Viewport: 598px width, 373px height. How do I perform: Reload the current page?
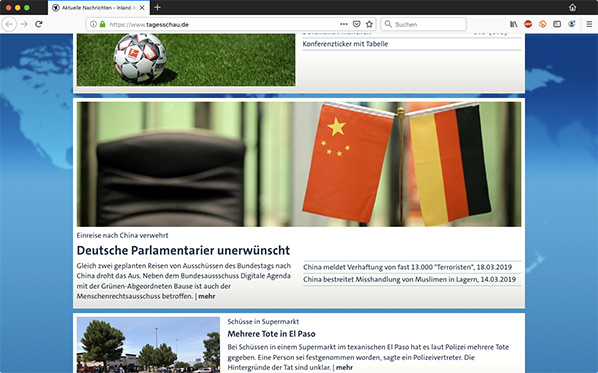tap(39, 24)
